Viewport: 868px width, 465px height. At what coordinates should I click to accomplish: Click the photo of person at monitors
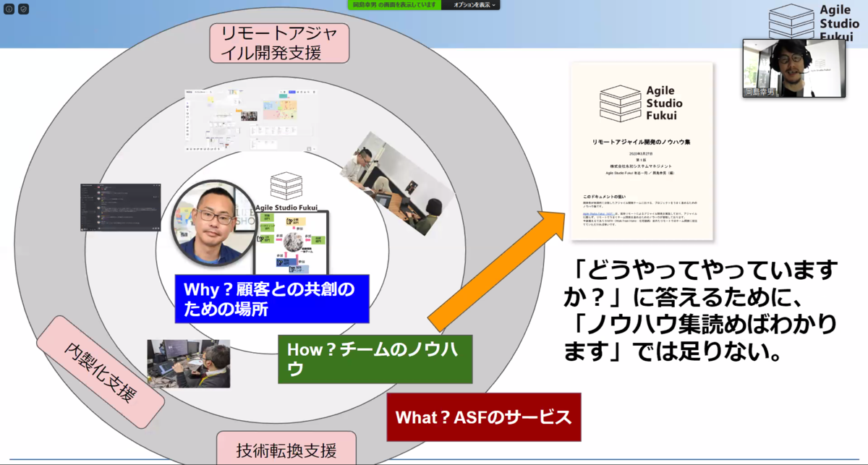(189, 364)
